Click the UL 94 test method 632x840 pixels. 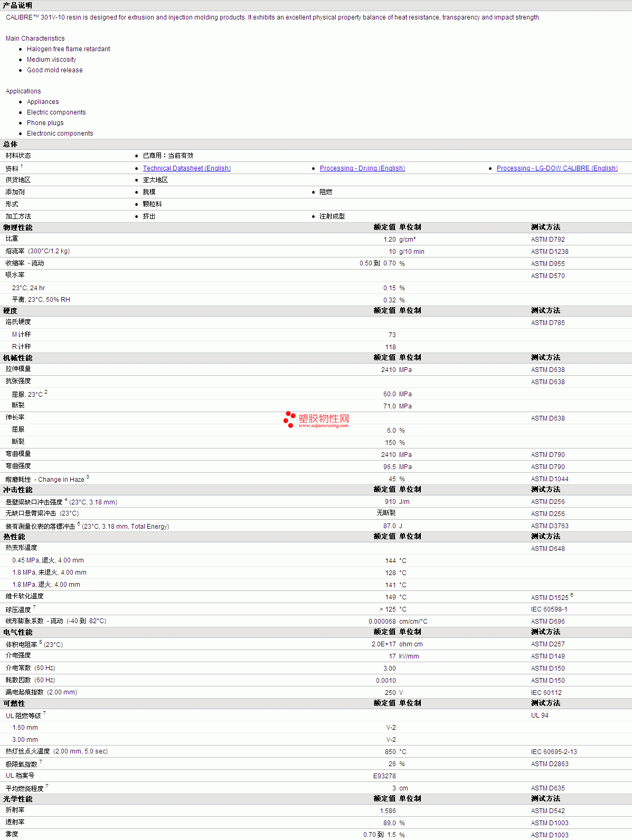(540, 715)
